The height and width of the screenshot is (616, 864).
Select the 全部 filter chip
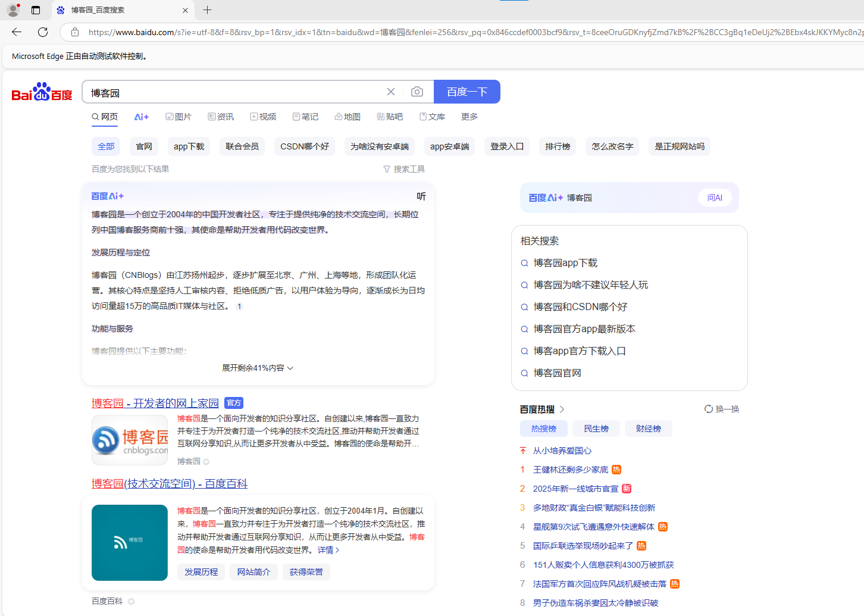(x=106, y=146)
